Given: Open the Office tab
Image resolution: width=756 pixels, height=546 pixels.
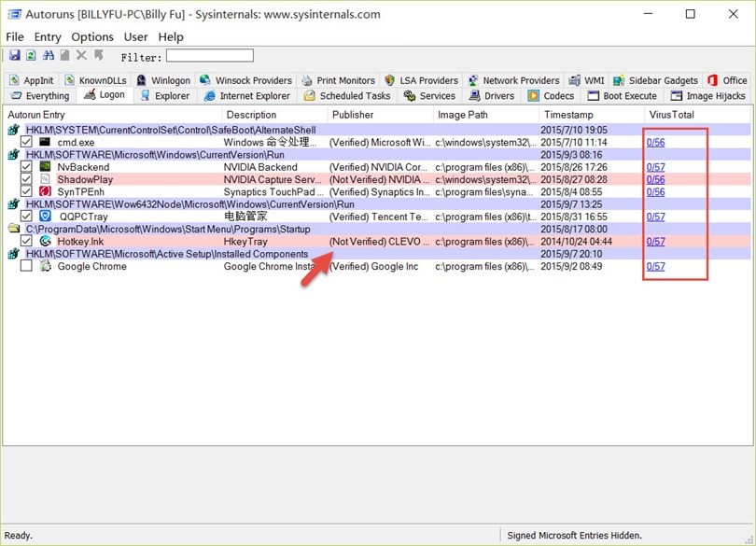Looking at the screenshot, I should pyautogui.click(x=727, y=80).
